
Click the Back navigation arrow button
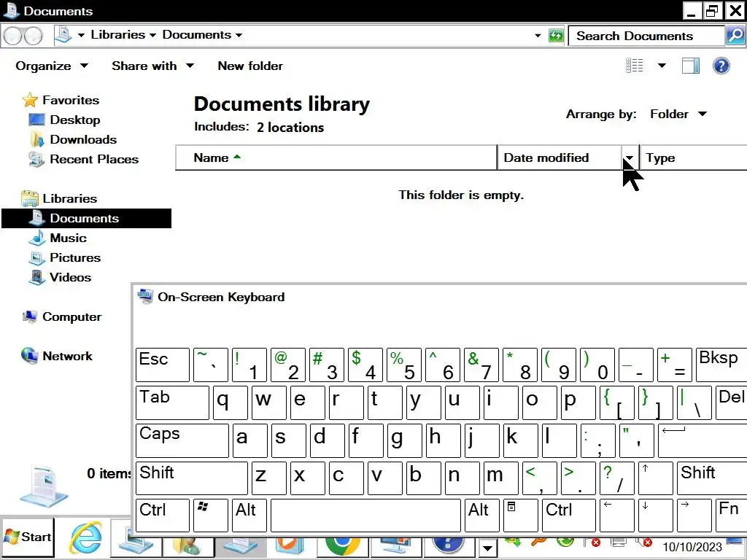click(13, 36)
